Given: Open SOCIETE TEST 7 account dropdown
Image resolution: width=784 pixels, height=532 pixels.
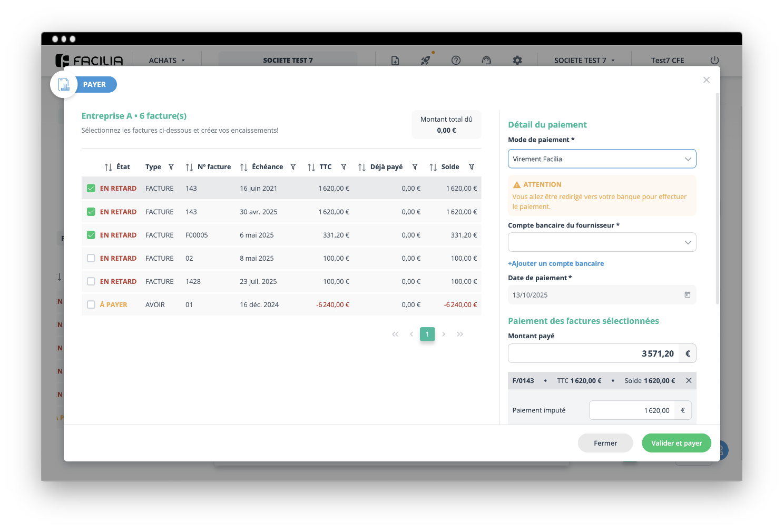Looking at the screenshot, I should 584,61.
